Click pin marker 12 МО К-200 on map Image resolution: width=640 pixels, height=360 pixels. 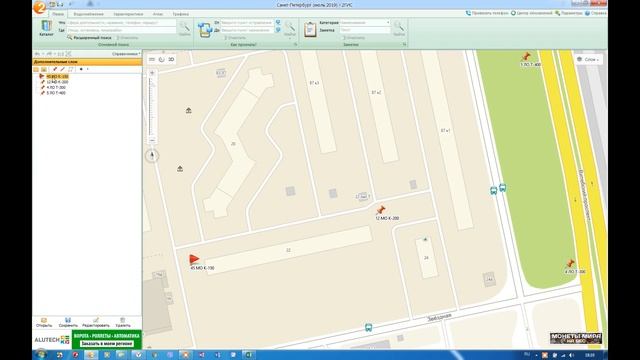380,210
